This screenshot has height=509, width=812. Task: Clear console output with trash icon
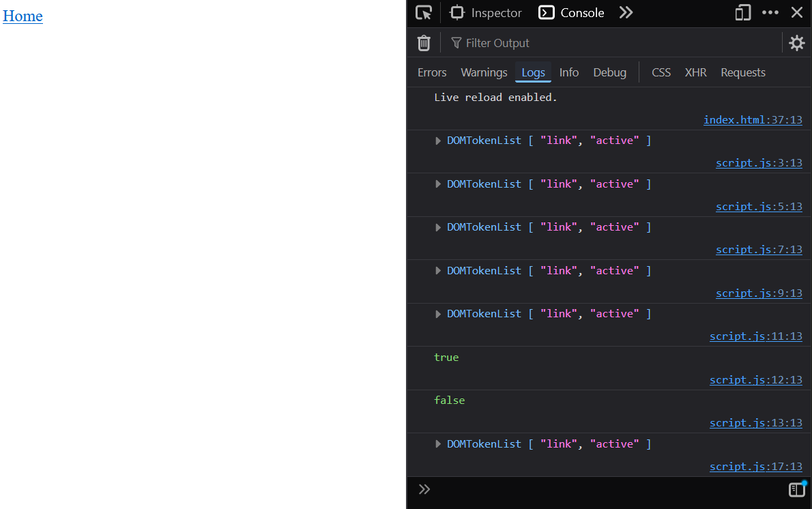click(x=424, y=43)
